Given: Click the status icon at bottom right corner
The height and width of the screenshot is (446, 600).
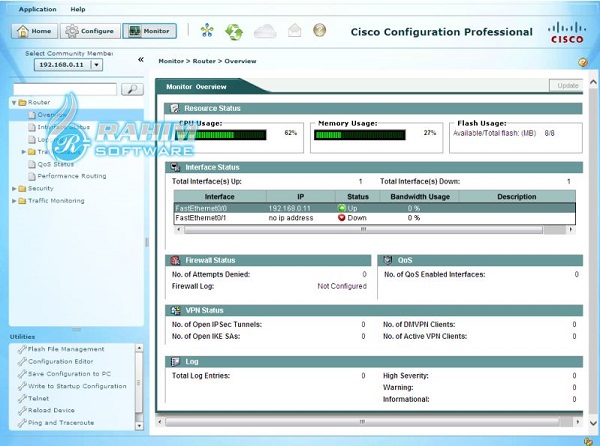Looking at the screenshot, I should [x=589, y=441].
